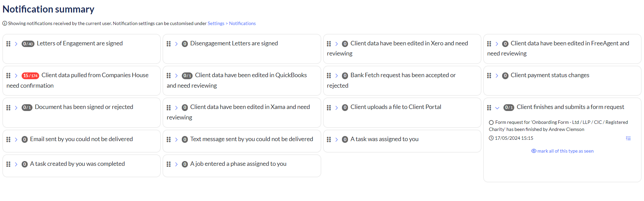This screenshot has width=644, height=201.
Task: Click drag handle of Disengagement Letters card
Action: [x=169, y=44]
